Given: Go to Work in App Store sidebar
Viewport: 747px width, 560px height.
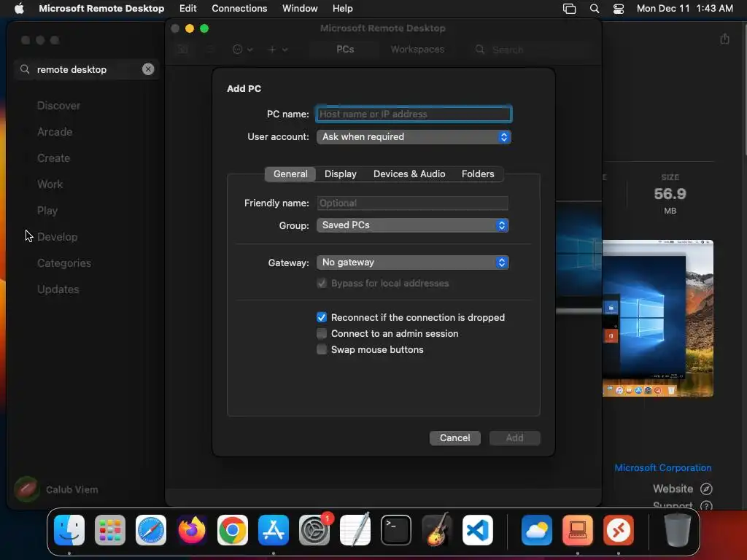Looking at the screenshot, I should [50, 184].
